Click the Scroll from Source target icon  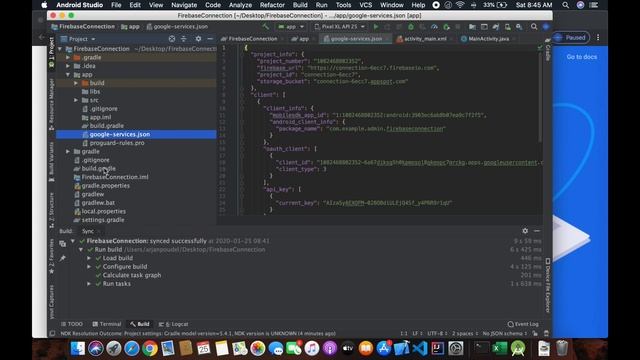pos(172,39)
